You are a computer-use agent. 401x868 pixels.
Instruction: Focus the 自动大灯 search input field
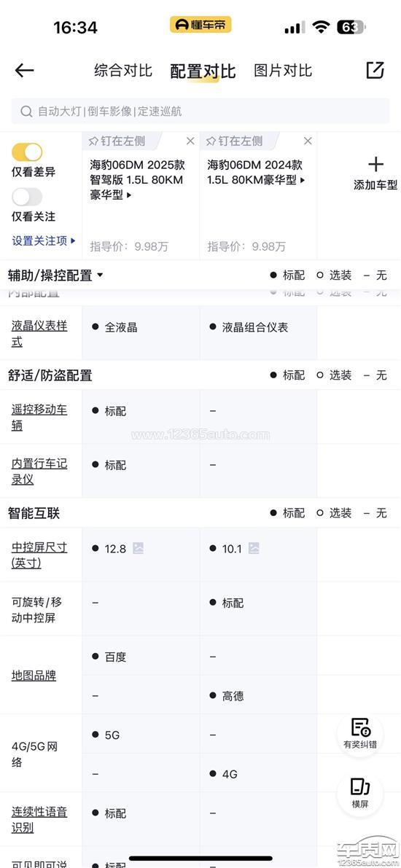pos(200,112)
